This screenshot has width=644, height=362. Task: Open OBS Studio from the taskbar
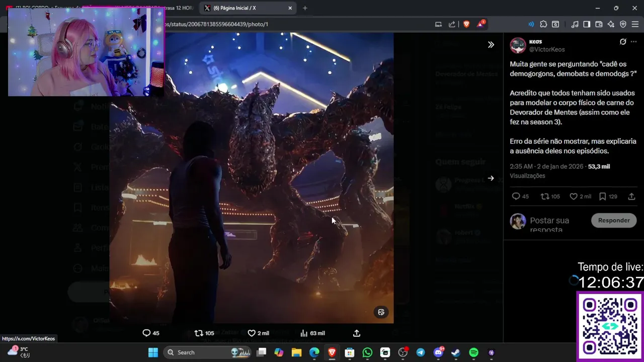[x=403, y=352]
